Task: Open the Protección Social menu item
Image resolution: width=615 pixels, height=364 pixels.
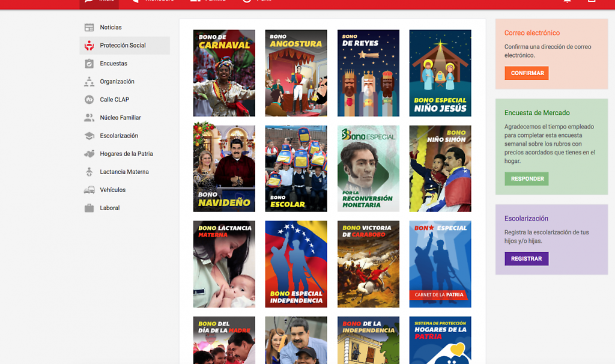Action: click(x=124, y=46)
